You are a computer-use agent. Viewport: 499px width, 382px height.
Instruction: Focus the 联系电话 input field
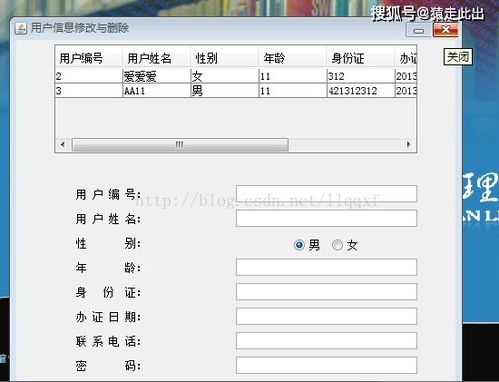click(x=326, y=341)
